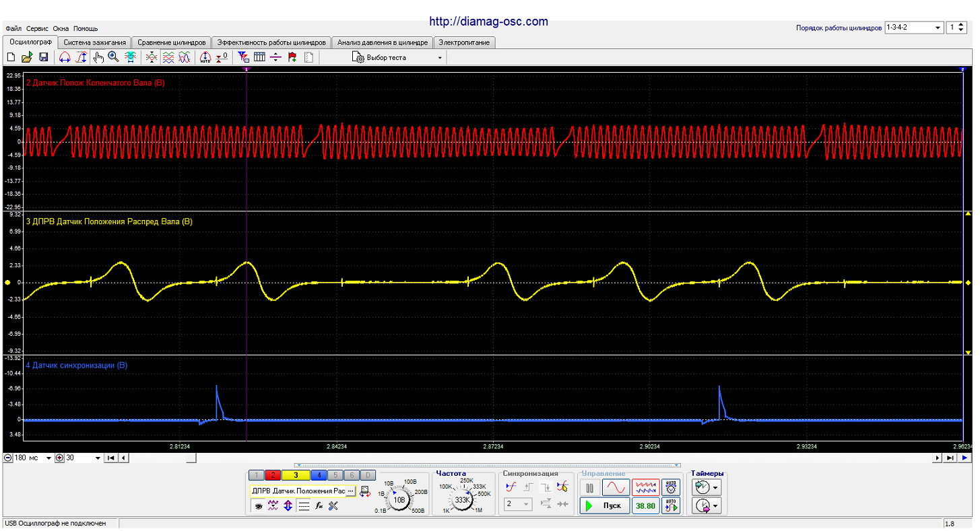Switch to the Система зажигания tab
This screenshot has height=531, width=980.
pos(94,42)
